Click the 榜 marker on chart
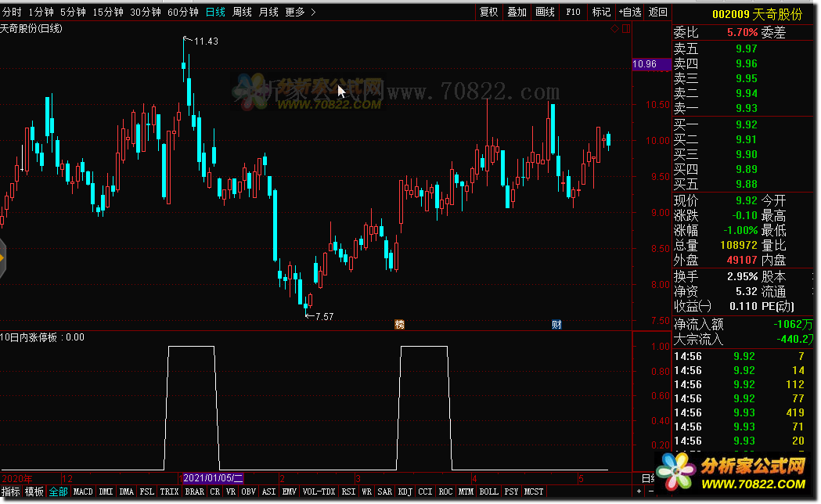Viewport: 821px width, 504px height. [399, 325]
